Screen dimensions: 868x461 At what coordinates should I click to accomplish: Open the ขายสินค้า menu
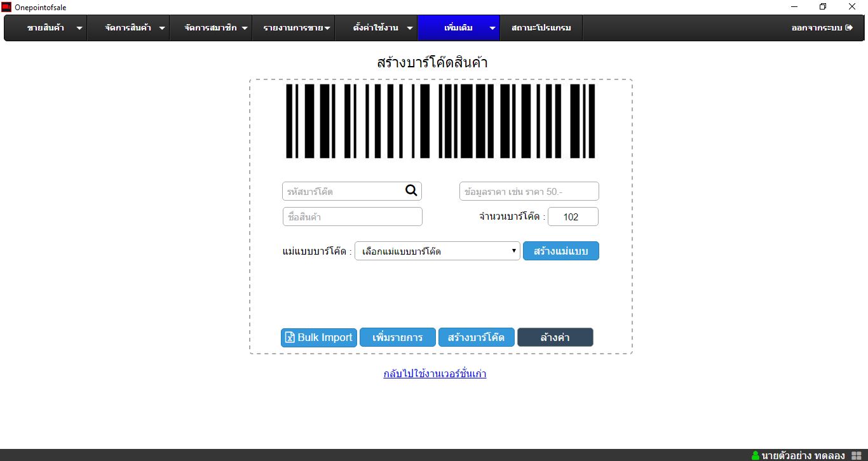46,28
